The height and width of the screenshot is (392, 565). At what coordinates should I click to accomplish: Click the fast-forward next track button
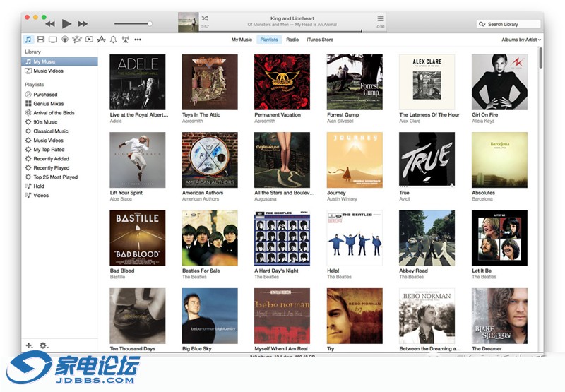click(83, 24)
